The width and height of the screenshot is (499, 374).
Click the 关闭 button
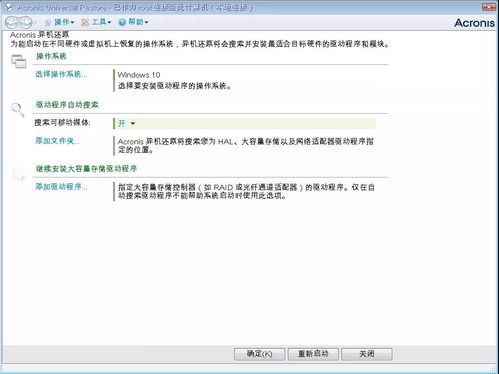367,354
